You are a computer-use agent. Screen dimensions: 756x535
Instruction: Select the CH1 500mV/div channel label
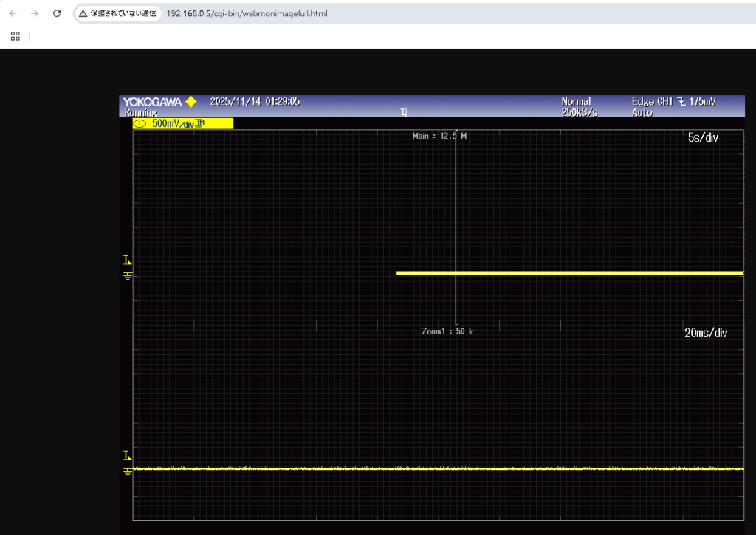pyautogui.click(x=182, y=124)
